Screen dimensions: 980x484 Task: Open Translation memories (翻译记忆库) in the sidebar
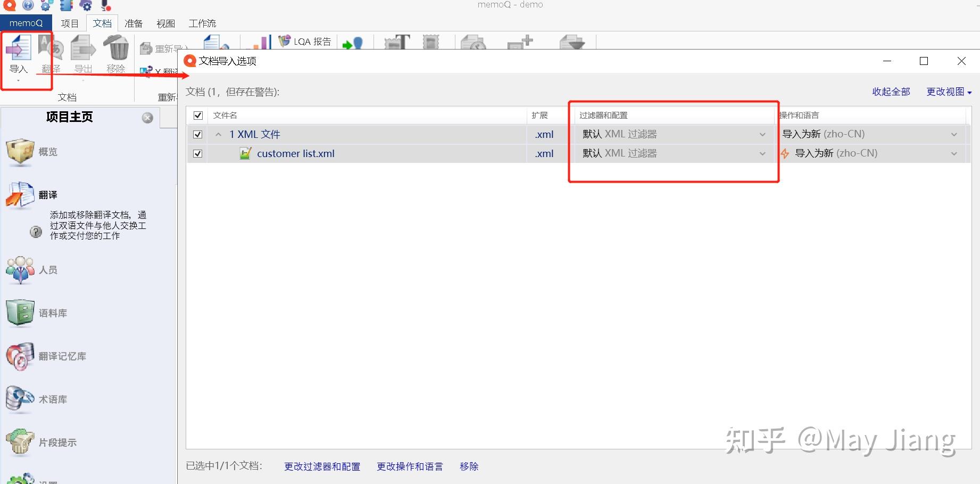tap(46, 356)
